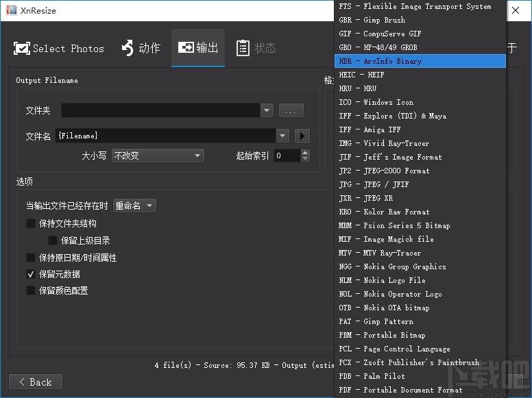Screen dimensions: 532x398
Task: Switch to the 输出 tab
Action: (x=198, y=47)
